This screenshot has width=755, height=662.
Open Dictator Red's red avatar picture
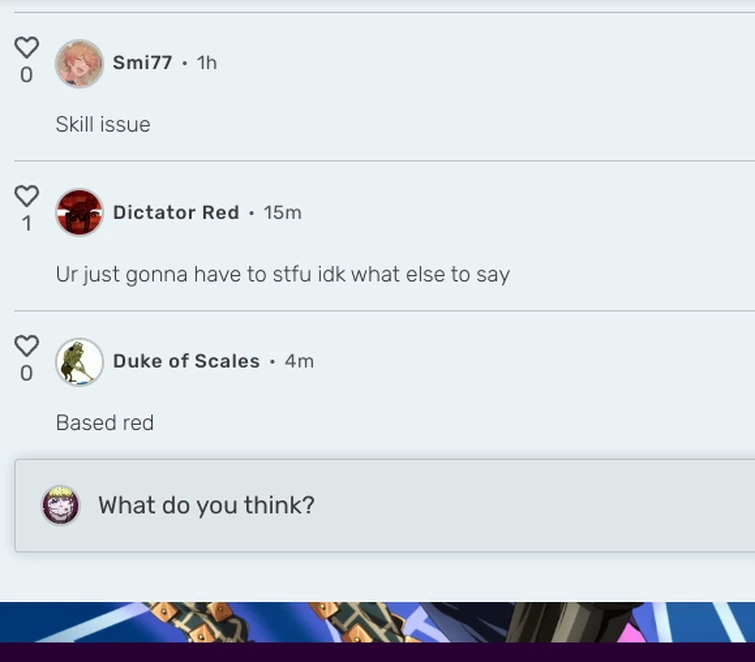pyautogui.click(x=79, y=212)
